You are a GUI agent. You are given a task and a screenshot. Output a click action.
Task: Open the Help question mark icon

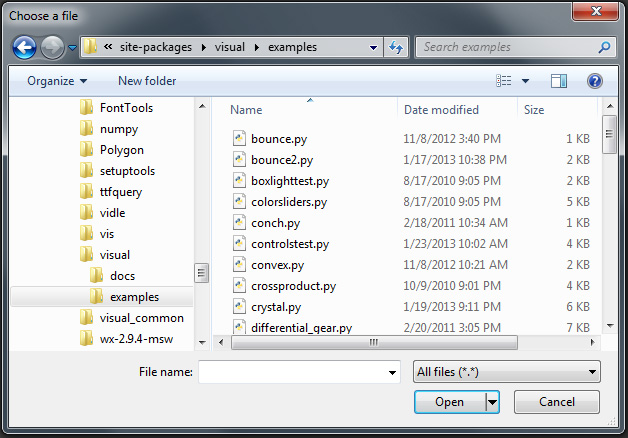coord(594,81)
